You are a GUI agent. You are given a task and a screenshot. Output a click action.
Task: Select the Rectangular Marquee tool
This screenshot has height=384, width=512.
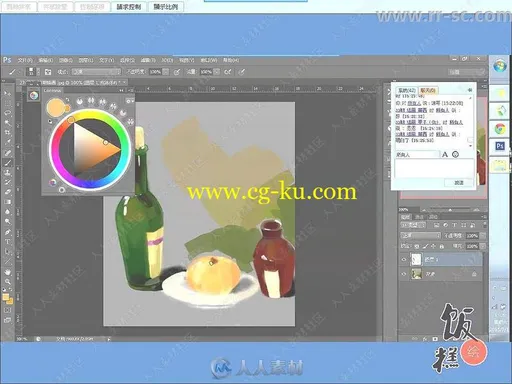(7, 103)
